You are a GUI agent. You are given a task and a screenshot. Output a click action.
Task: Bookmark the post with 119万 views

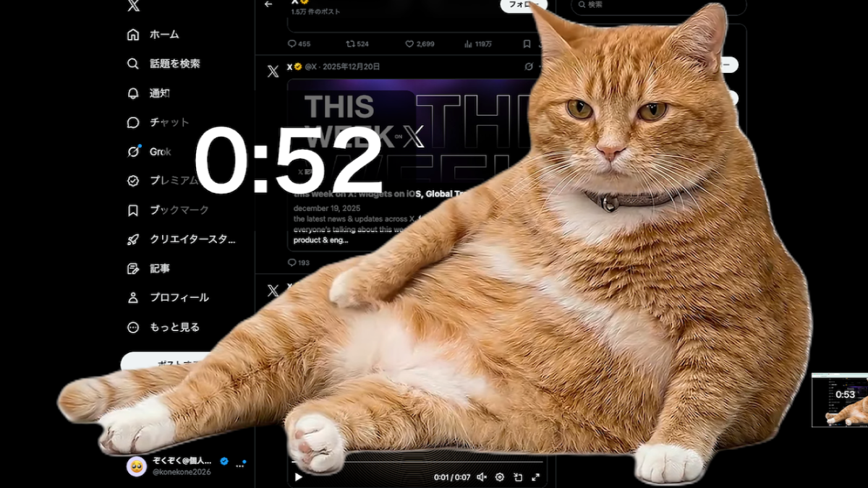click(x=527, y=44)
